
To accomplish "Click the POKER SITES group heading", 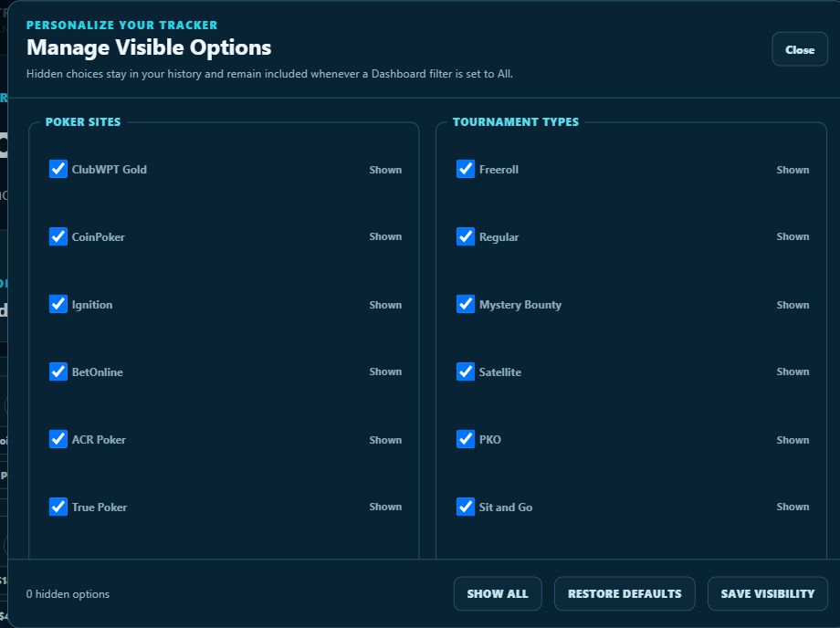I will (83, 121).
